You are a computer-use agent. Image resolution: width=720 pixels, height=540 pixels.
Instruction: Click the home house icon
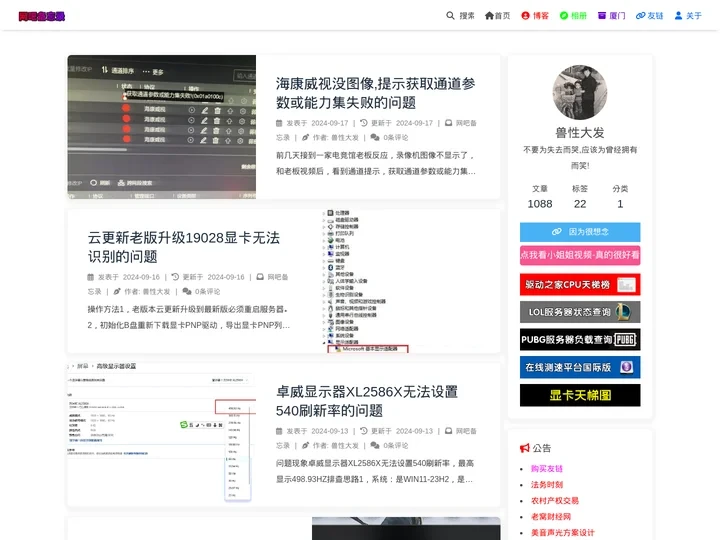(489, 16)
